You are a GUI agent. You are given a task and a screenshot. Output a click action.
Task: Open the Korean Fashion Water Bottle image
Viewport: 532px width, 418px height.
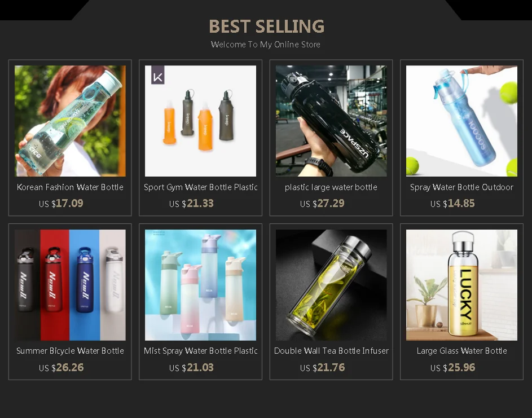[70, 121]
